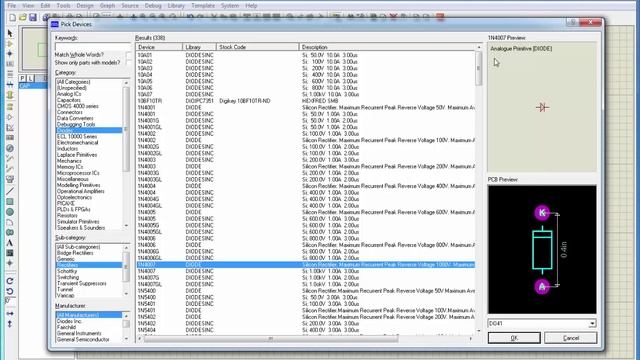Image resolution: width=640 pixels, height=360 pixels.
Task: Select the 10BF10TR device row
Action: pos(306,101)
